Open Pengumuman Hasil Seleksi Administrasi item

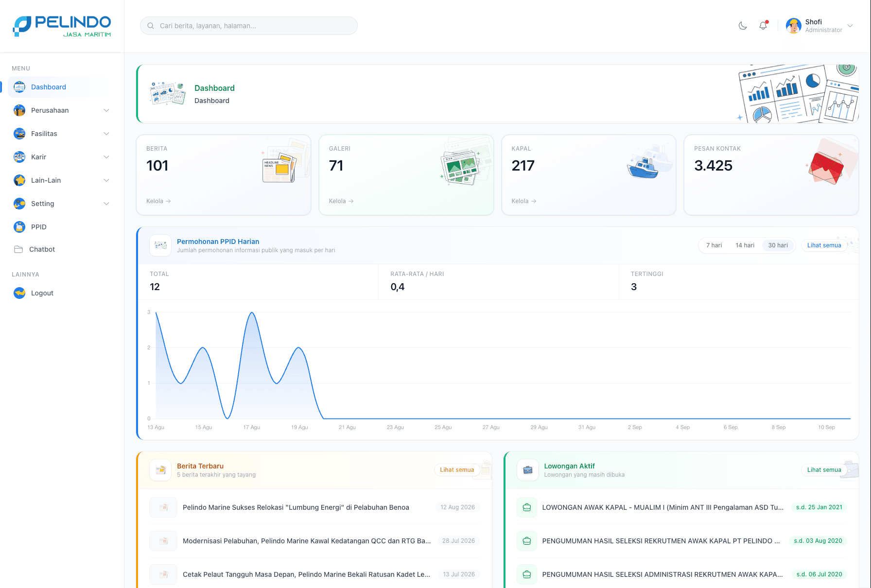682,574
